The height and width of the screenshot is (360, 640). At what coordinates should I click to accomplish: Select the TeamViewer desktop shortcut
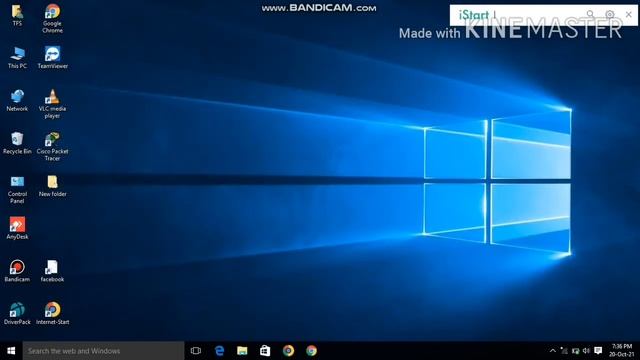pos(53,58)
